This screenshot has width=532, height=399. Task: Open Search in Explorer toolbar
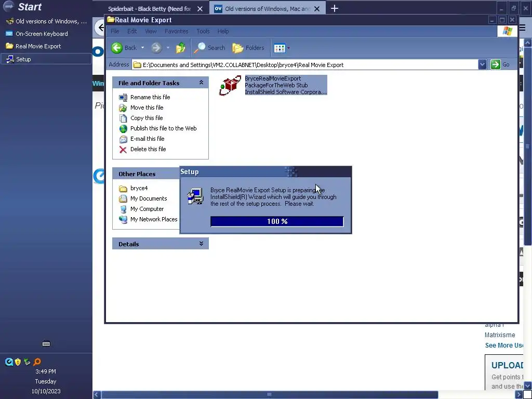[209, 48]
